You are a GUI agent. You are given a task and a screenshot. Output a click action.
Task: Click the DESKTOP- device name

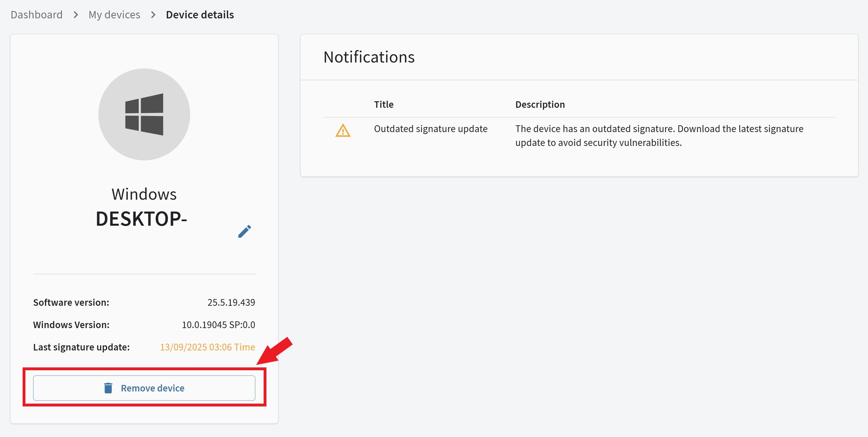point(142,219)
